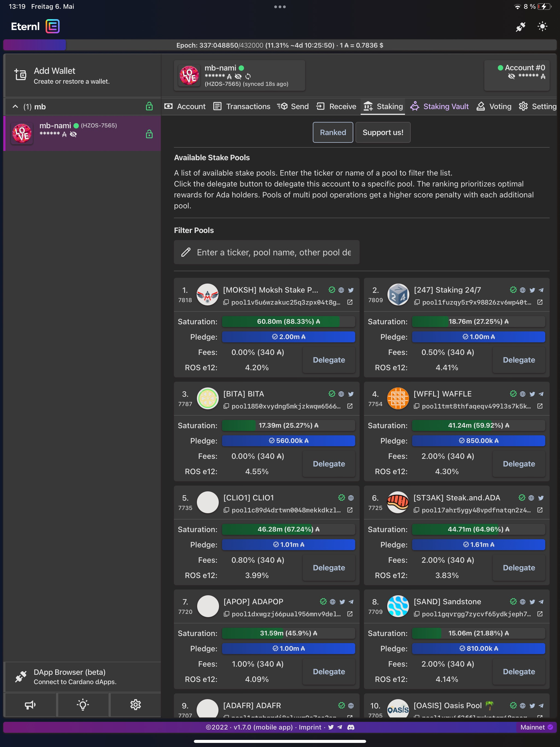Click the Add Wallet icon

click(20, 75)
